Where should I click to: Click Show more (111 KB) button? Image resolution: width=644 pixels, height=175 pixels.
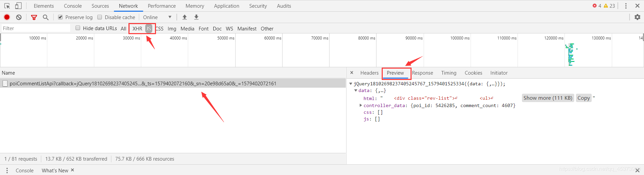(548, 98)
